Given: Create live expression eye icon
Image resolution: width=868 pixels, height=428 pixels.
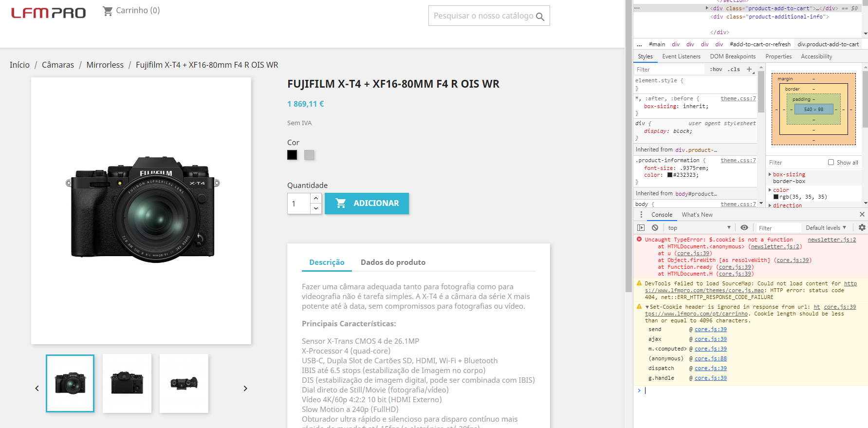Looking at the screenshot, I should point(744,227).
